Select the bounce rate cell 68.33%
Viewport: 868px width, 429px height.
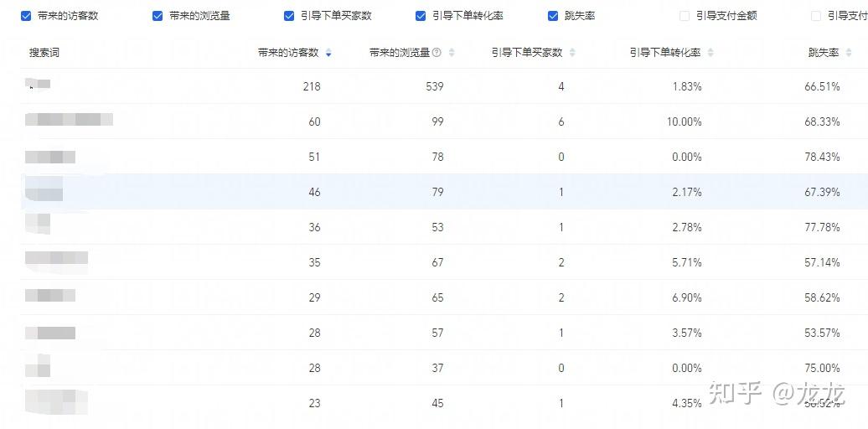click(x=822, y=121)
